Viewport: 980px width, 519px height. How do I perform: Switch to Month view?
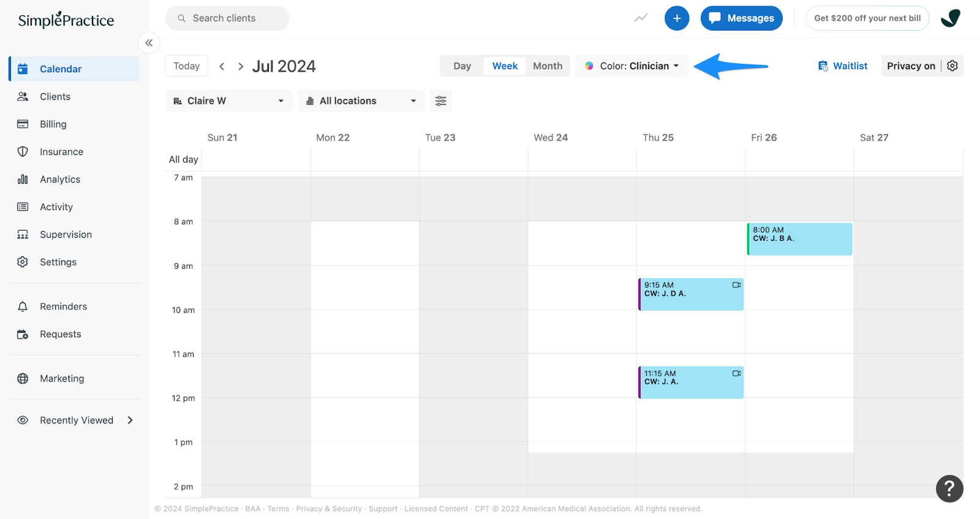point(548,66)
